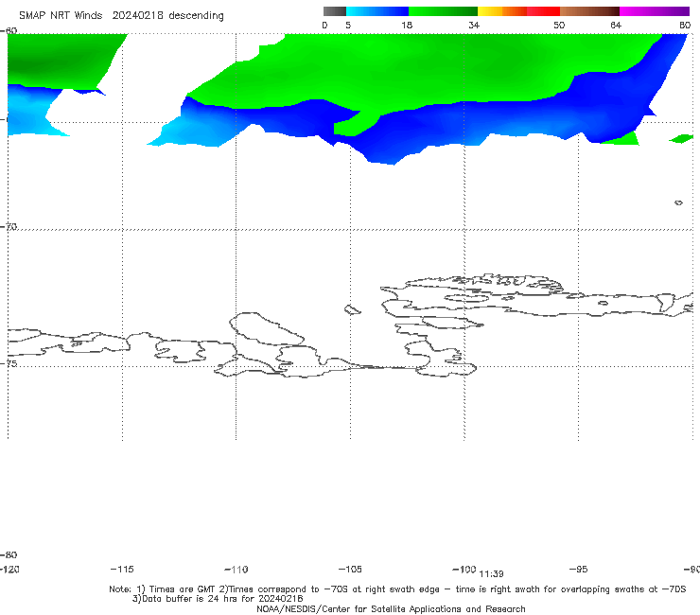The image size is (700, 615).
Task: Click the longitude label '-110'
Action: click(x=236, y=570)
